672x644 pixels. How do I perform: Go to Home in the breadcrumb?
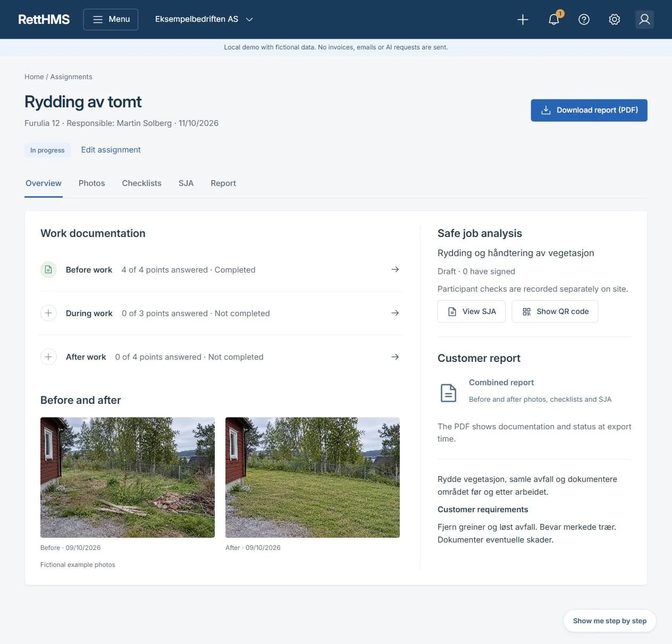34,77
